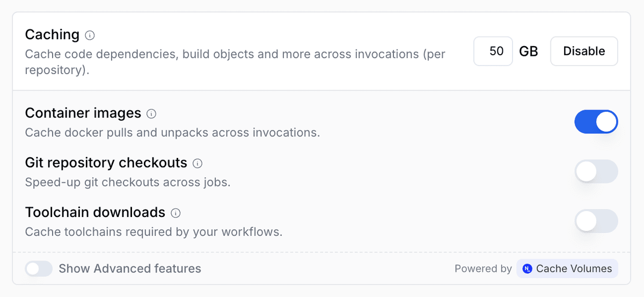Click the info icon beside Git repository checkouts

pos(197,163)
